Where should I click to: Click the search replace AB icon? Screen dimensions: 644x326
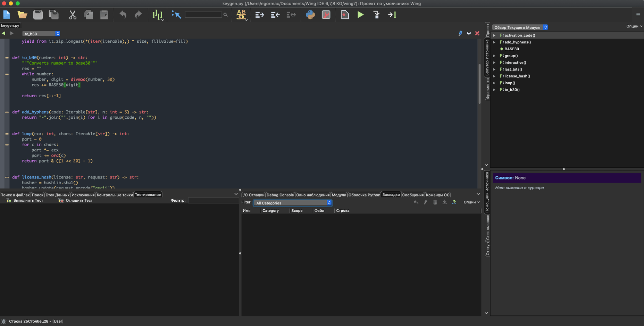pos(241,15)
